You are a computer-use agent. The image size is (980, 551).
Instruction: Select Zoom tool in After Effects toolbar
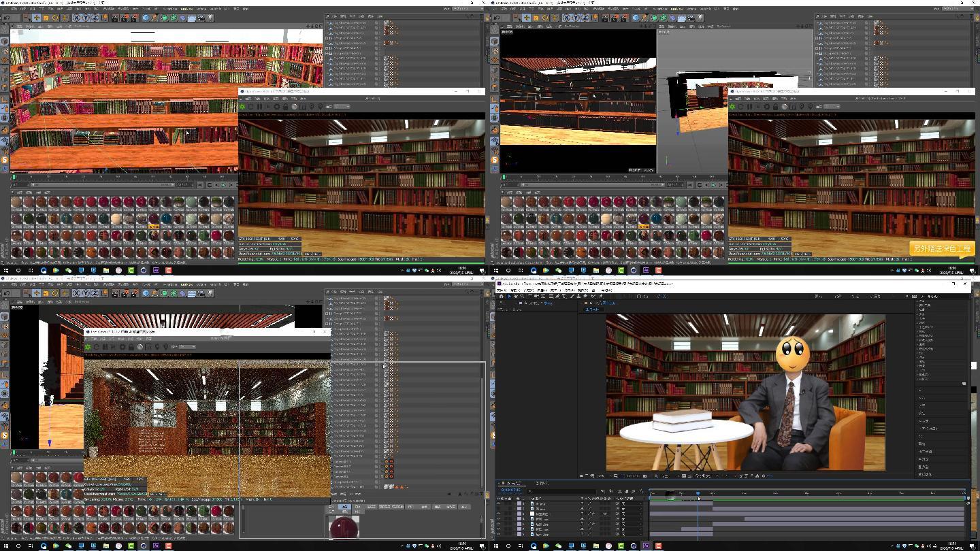tap(522, 296)
